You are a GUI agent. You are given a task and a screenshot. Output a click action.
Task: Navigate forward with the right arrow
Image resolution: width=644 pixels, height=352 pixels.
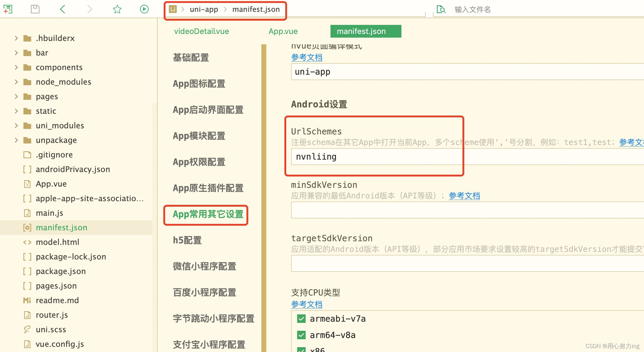pyautogui.click(x=90, y=9)
